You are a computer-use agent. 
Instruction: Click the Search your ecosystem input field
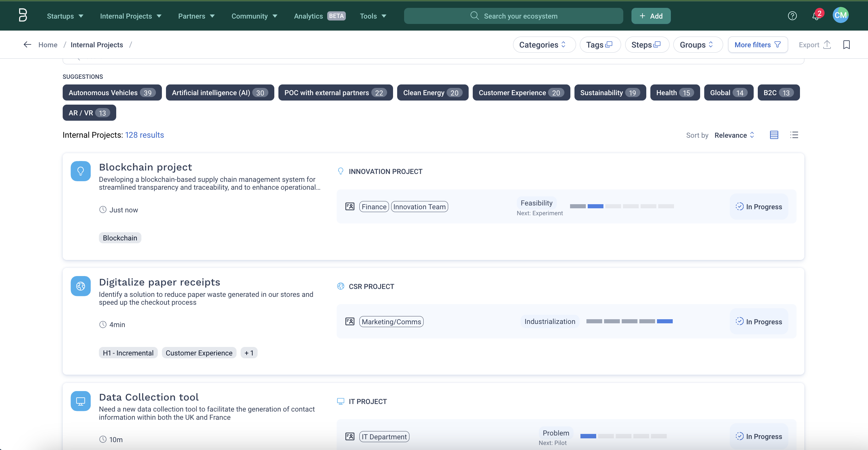click(526, 16)
